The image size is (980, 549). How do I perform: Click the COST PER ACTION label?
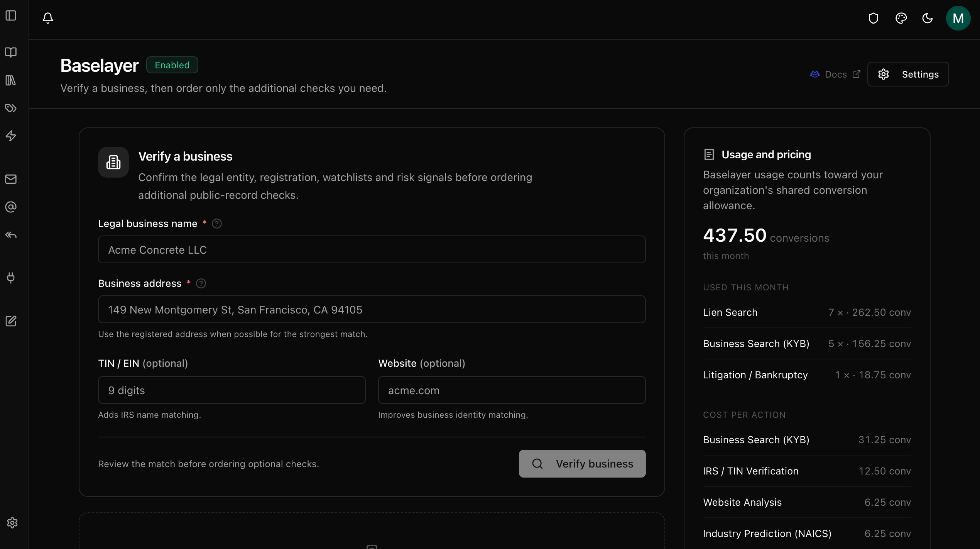(744, 415)
